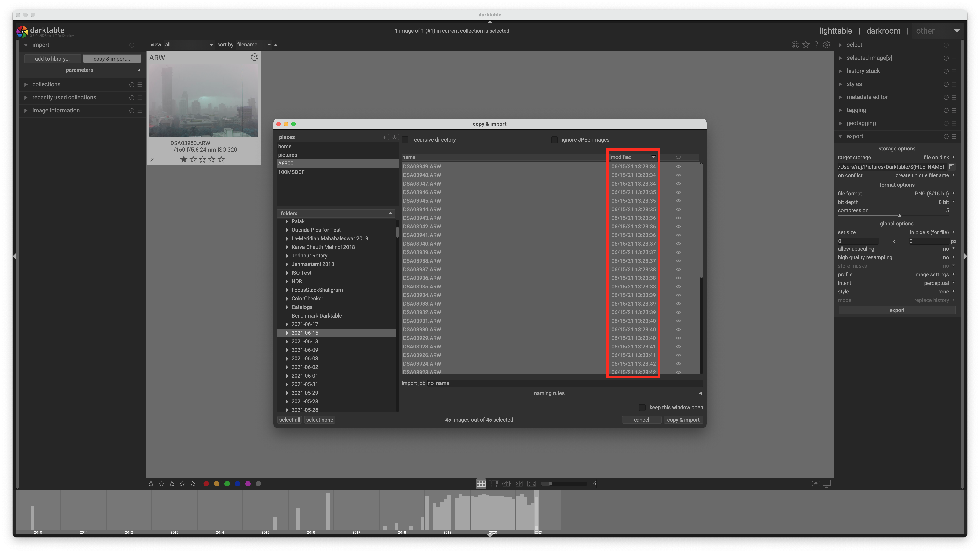Switch to the darkroom view
The height and width of the screenshot is (553, 980).
click(x=883, y=31)
